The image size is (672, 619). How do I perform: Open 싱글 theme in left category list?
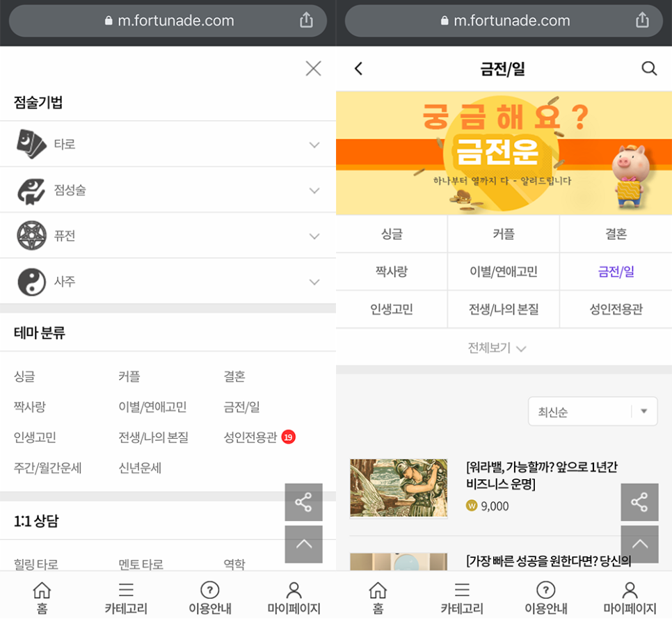pos(24,376)
